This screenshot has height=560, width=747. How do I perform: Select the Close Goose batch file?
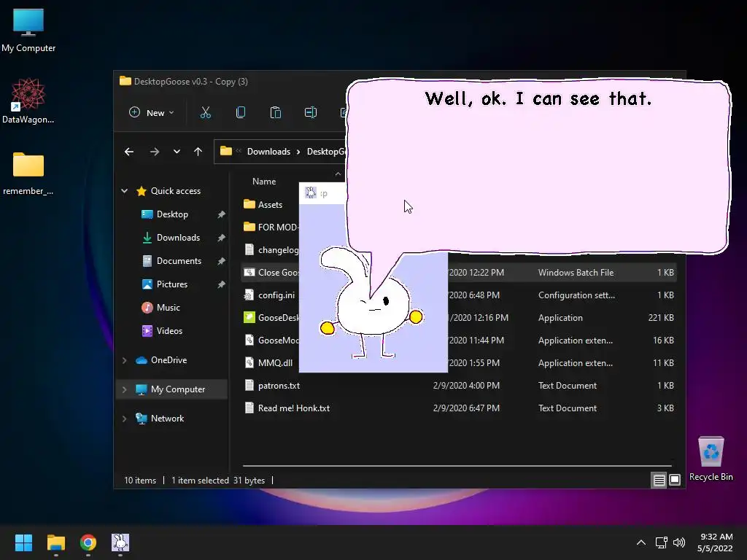271,273
